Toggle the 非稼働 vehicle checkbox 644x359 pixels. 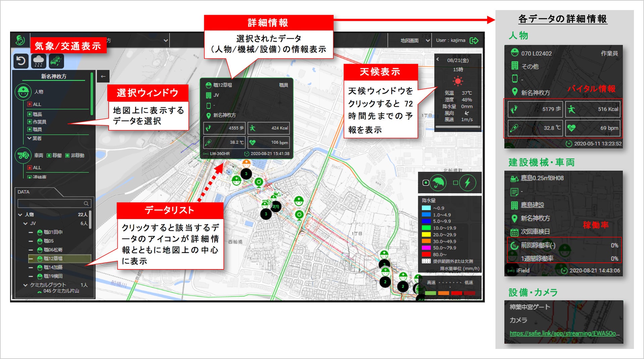[67, 155]
